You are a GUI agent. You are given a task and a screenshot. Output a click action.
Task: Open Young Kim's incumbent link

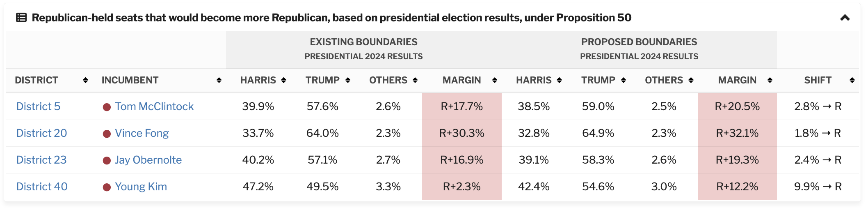coord(141,187)
